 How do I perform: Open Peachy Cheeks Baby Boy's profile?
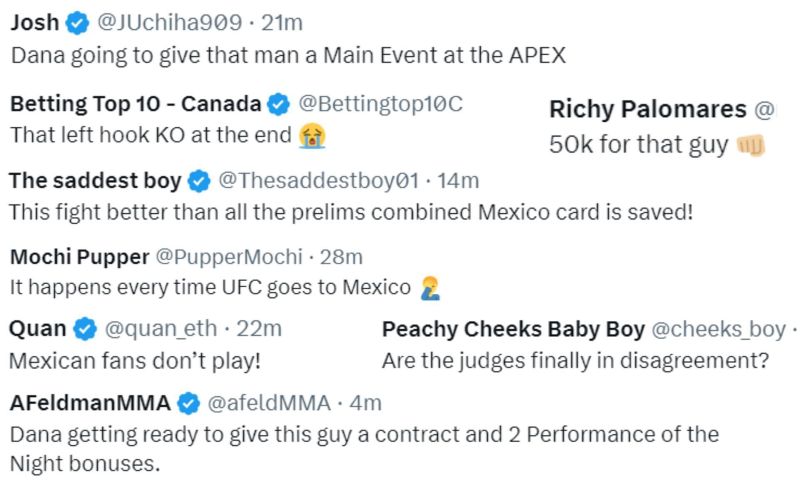click(x=513, y=328)
